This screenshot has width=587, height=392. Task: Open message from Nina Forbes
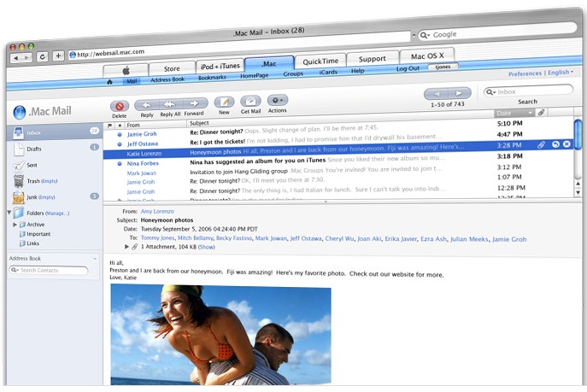[x=338, y=161]
